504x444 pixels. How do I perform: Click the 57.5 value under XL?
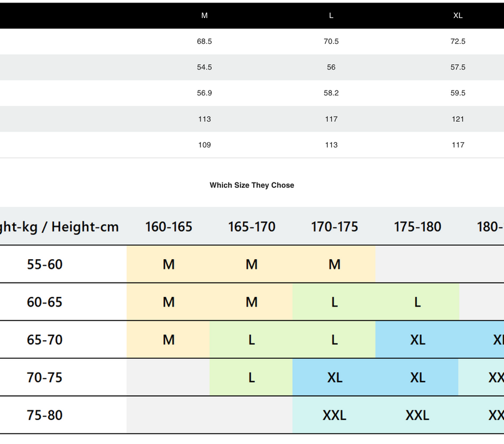click(x=458, y=67)
